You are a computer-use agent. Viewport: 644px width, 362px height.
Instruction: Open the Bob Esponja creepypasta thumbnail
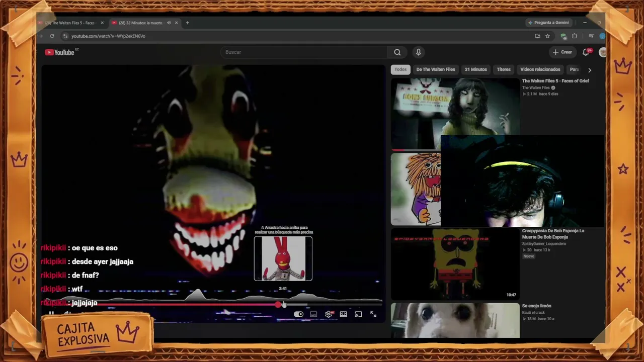(455, 264)
